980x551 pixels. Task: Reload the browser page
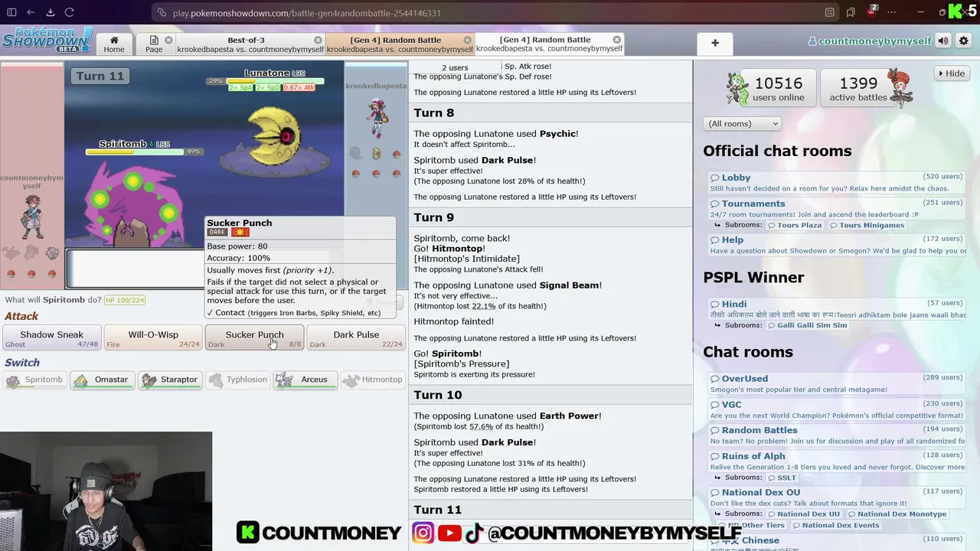tap(70, 12)
